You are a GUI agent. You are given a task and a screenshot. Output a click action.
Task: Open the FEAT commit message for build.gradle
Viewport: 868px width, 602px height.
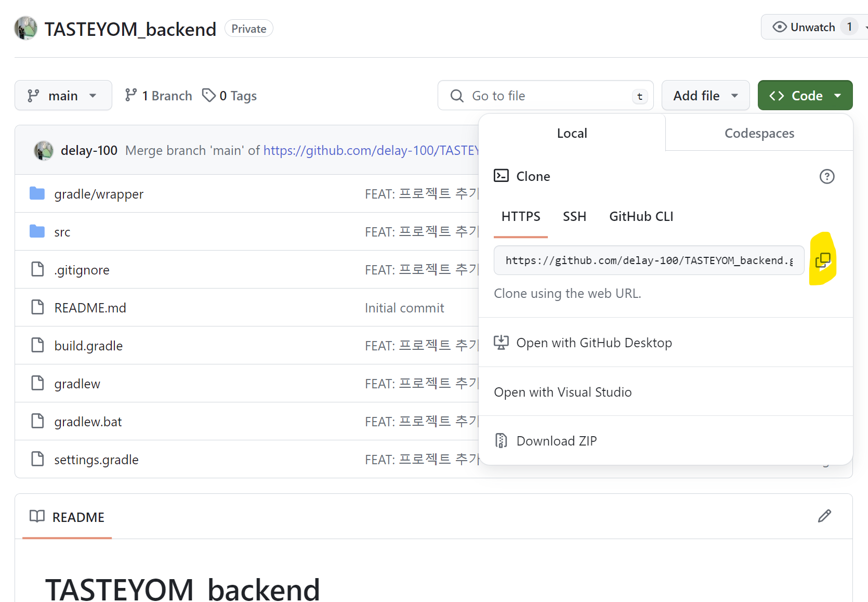coord(421,345)
